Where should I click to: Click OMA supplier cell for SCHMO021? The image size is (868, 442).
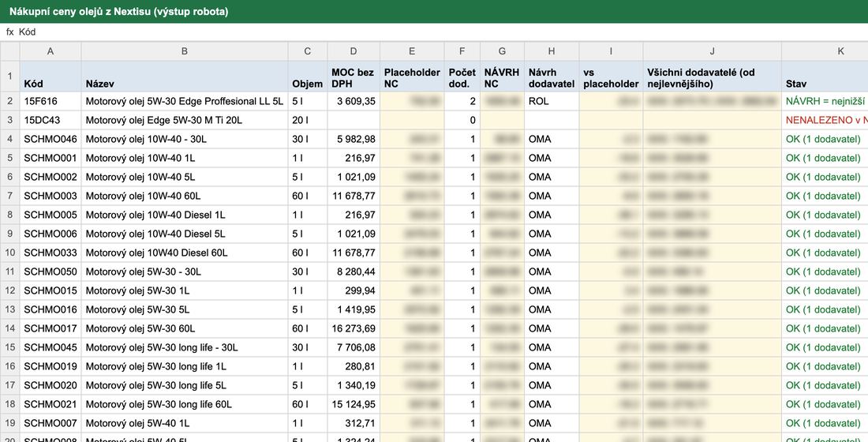point(552,404)
